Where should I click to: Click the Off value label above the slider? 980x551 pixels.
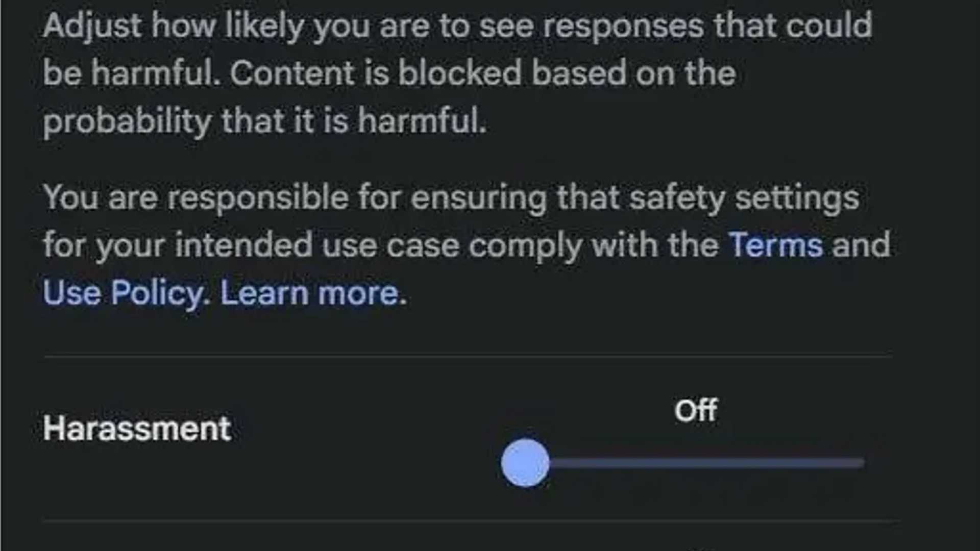[x=696, y=411]
